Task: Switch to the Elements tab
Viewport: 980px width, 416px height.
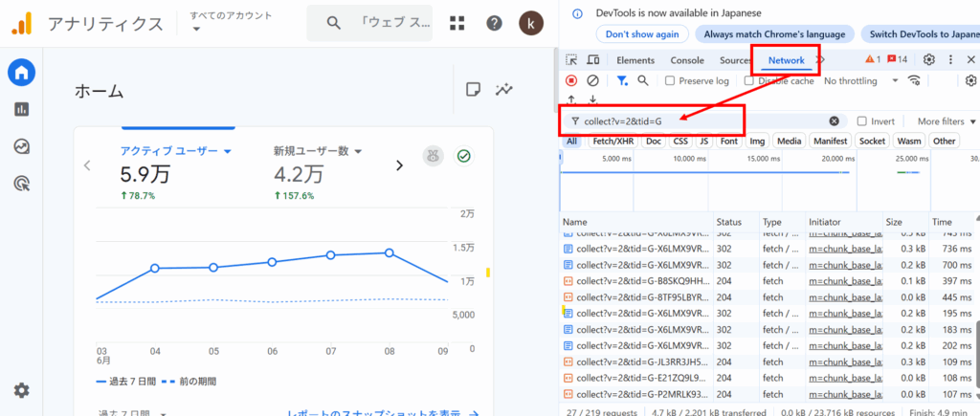Action: click(x=635, y=60)
